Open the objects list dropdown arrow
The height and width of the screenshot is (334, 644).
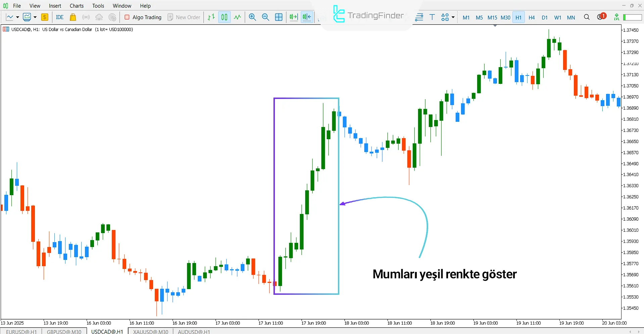(452, 17)
